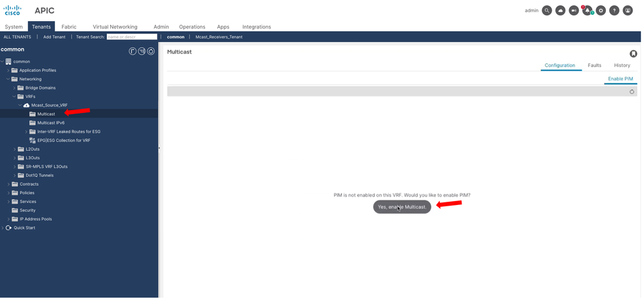The width and height of the screenshot is (644, 301).
Task: Open the System menu tab
Action: pos(14,26)
